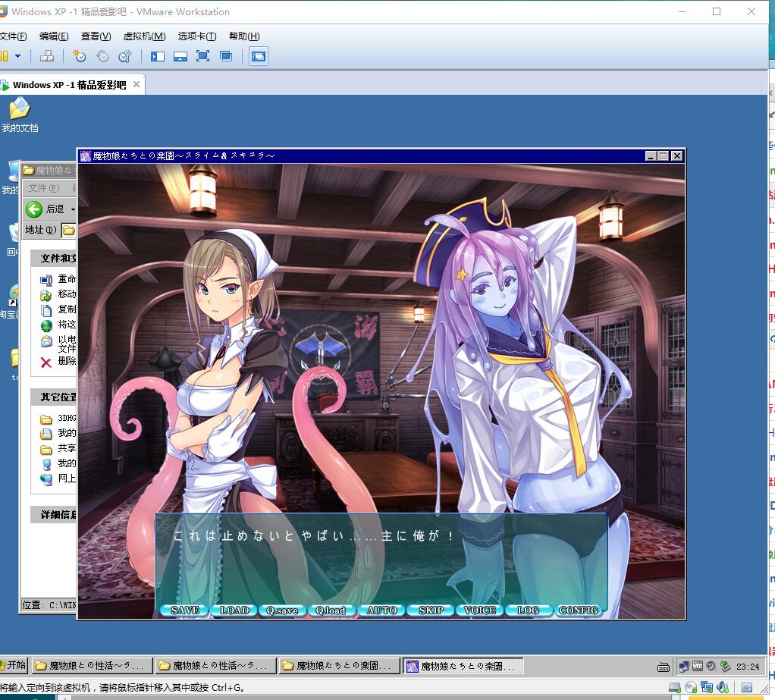Toggle the show library sidebar icon

[x=158, y=56]
